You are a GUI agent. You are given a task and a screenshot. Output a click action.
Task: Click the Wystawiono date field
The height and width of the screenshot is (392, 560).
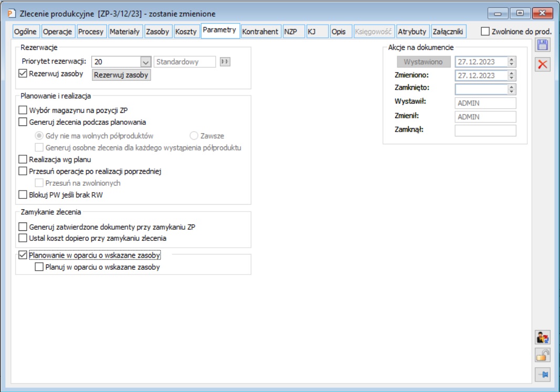click(x=481, y=62)
